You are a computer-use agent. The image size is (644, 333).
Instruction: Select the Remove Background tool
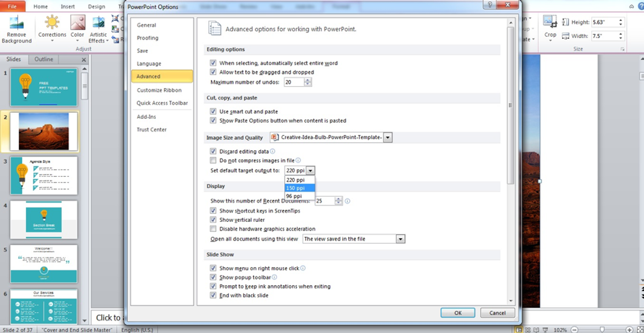pyautogui.click(x=17, y=27)
